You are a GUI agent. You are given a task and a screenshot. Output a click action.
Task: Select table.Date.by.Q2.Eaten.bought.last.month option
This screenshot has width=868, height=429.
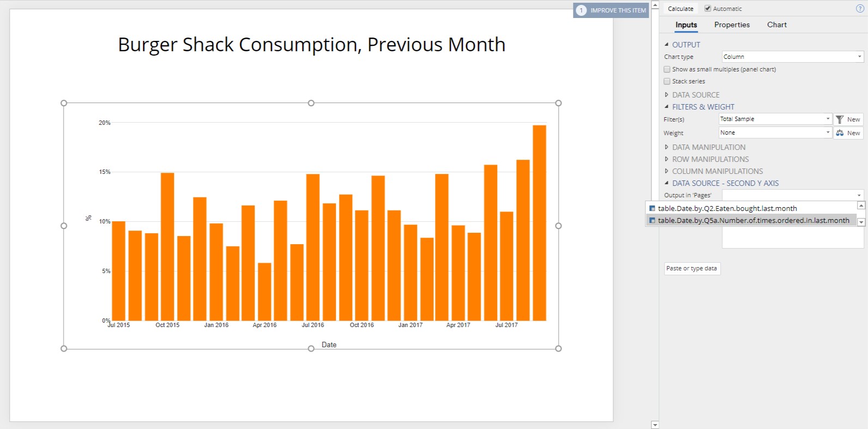[x=751, y=208]
